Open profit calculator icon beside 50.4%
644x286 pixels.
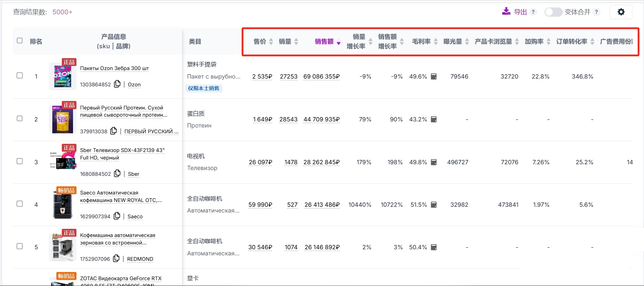[x=434, y=247]
